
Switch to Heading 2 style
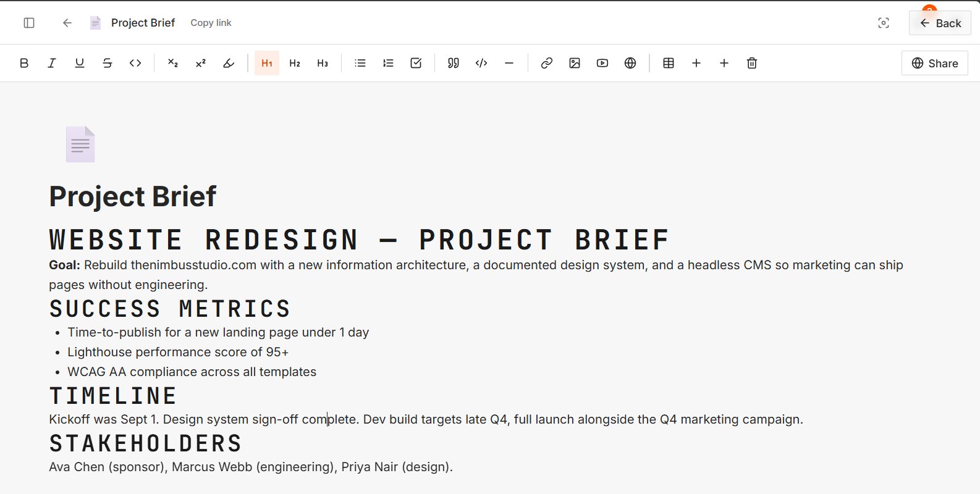295,63
